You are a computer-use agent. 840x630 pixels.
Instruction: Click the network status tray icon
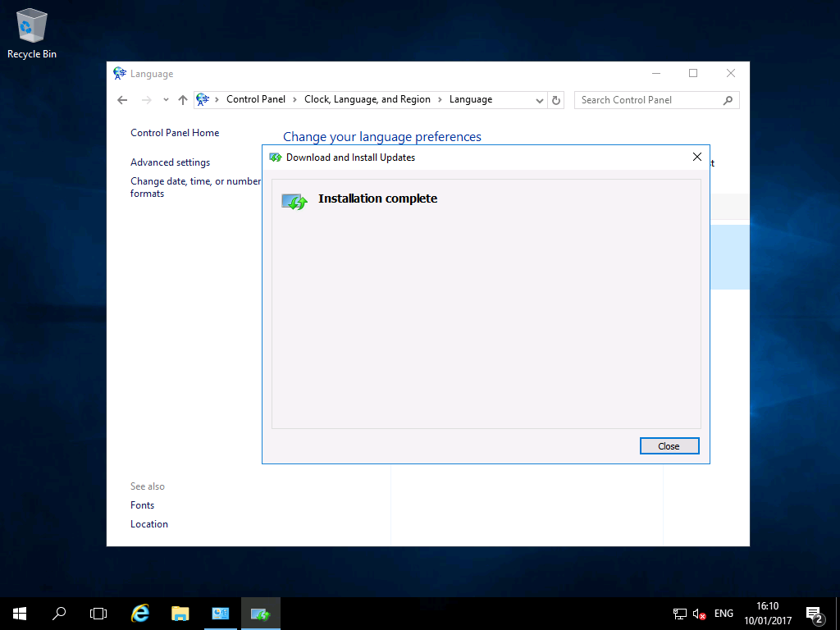(x=680, y=614)
